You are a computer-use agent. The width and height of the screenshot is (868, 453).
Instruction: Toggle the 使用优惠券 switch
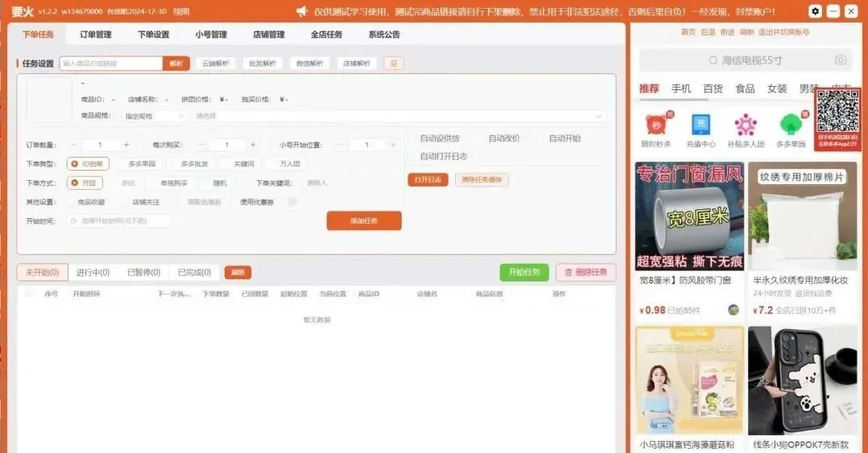point(291,202)
